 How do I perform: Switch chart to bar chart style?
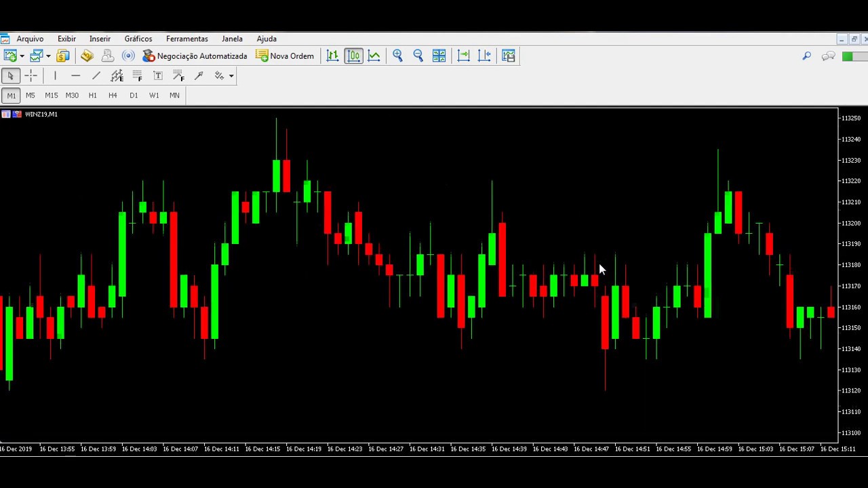[332, 56]
